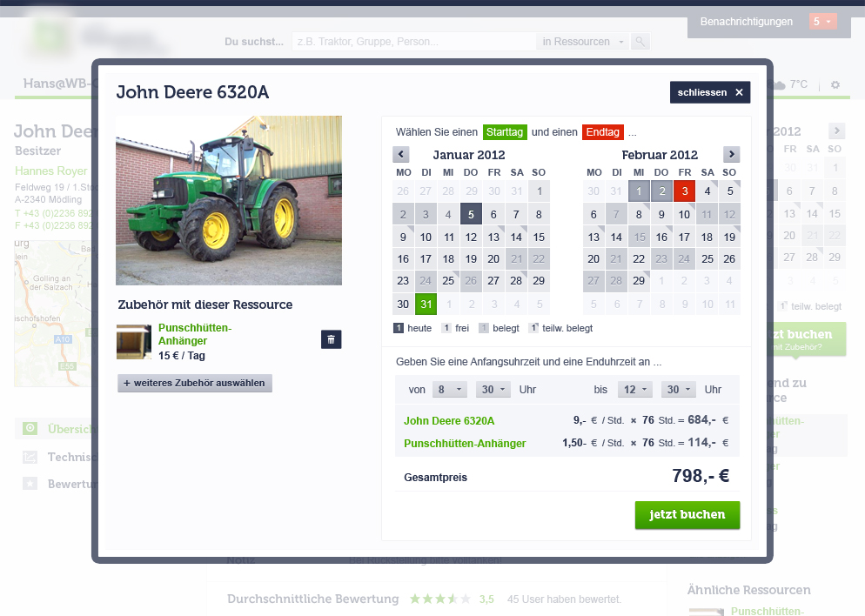This screenshot has width=865, height=616.
Task: Go to previous month in calendar
Action: pos(401,154)
